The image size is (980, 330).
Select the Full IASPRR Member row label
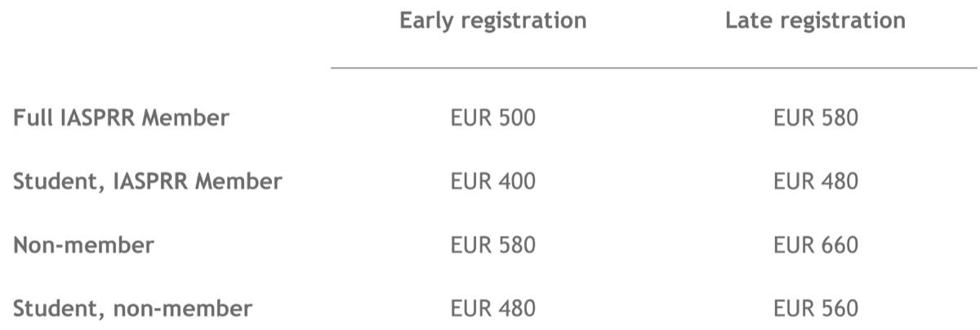click(121, 118)
